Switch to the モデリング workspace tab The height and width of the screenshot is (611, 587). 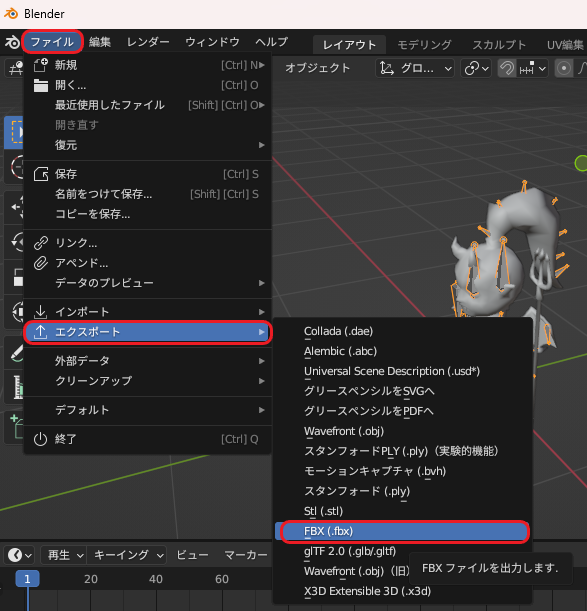(424, 45)
